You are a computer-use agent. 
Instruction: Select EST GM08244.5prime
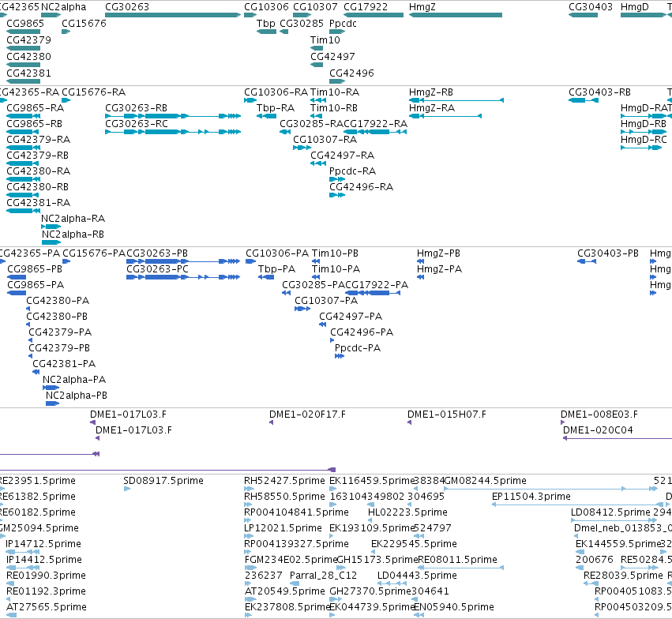pos(485,481)
